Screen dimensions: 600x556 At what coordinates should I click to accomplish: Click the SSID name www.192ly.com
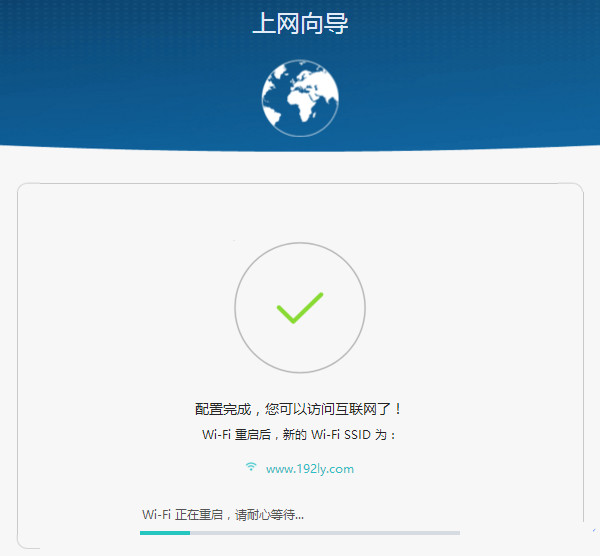(x=310, y=469)
